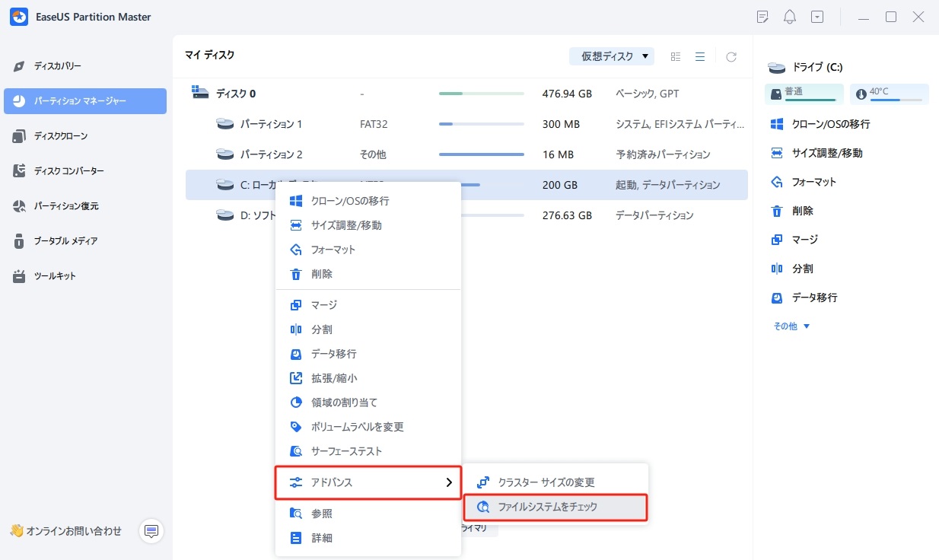Choose 分割 in the context menu
Image resolution: width=939 pixels, height=560 pixels.
click(x=368, y=329)
